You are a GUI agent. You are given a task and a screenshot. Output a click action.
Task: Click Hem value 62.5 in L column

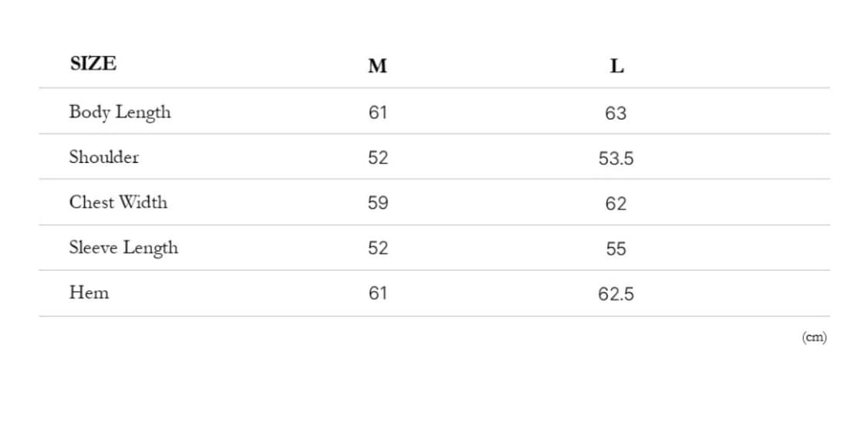pos(616,294)
